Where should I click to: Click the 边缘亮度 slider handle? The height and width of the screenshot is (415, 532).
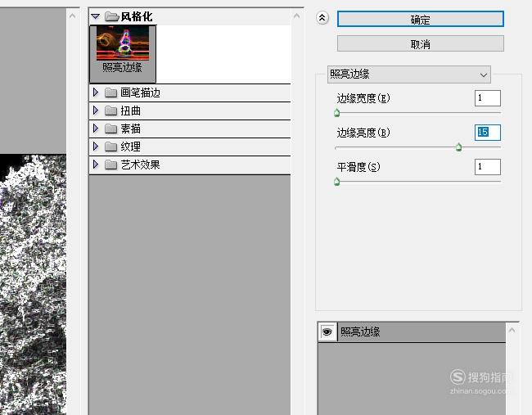(x=458, y=147)
